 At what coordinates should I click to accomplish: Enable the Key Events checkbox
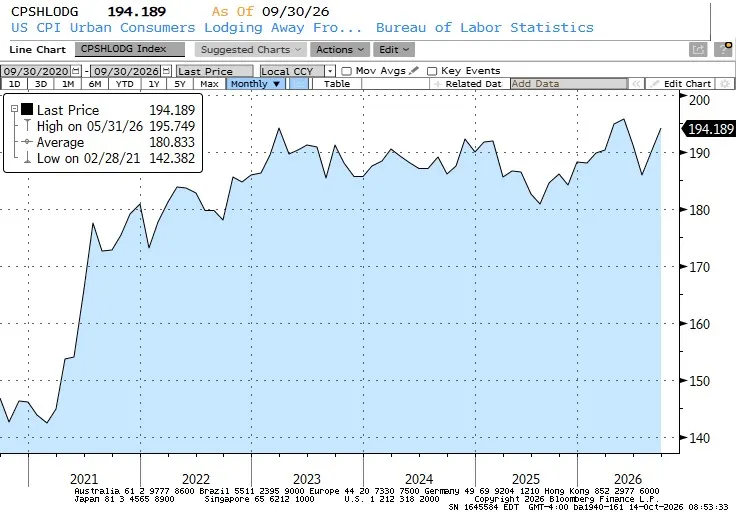click(x=432, y=71)
